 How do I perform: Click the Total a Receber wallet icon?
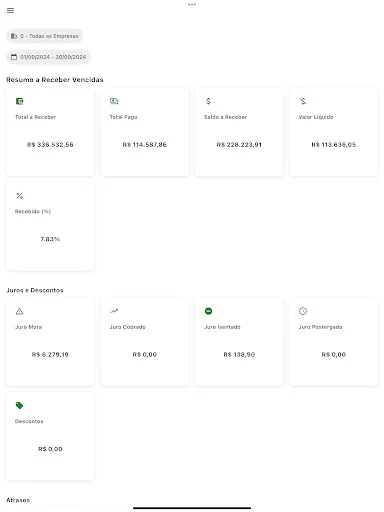19,101
